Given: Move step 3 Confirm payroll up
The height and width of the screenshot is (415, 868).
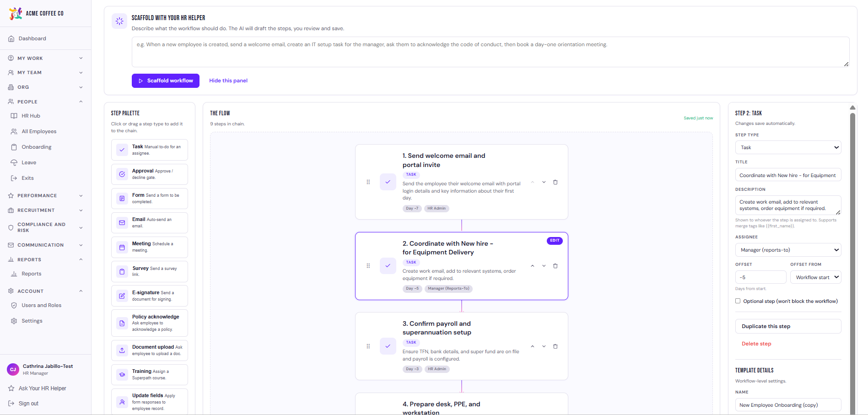Looking at the screenshot, I should 533,346.
